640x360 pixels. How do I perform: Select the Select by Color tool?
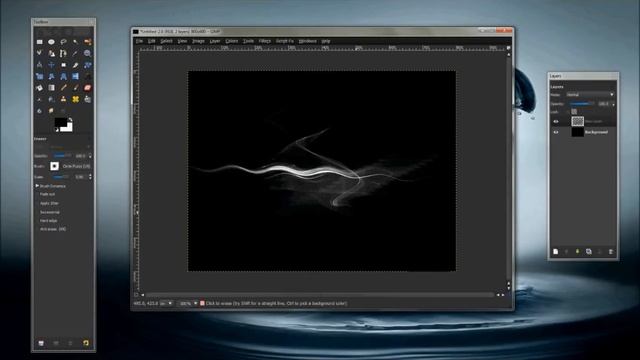point(87,42)
